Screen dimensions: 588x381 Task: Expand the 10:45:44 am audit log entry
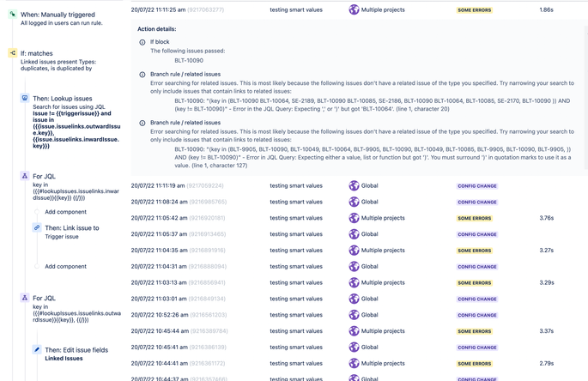[x=360, y=330]
